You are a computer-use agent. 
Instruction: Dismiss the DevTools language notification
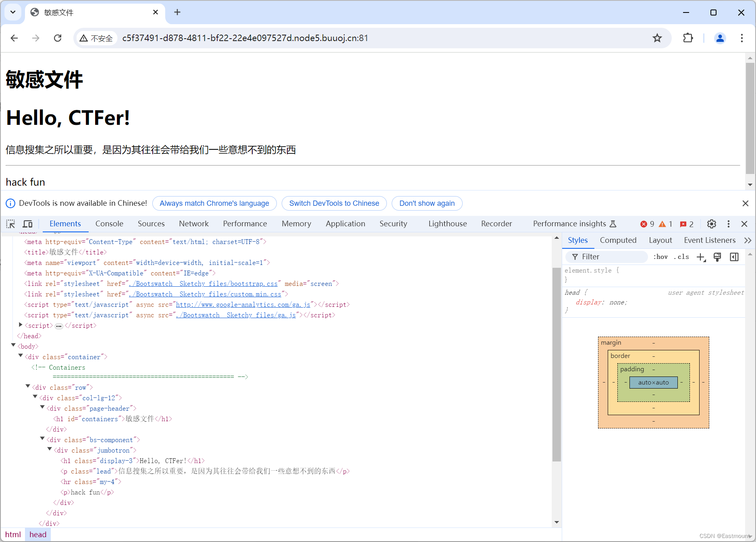pos(746,203)
